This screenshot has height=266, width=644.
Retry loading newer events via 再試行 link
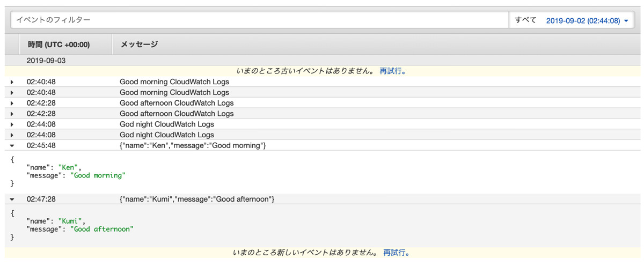point(397,253)
